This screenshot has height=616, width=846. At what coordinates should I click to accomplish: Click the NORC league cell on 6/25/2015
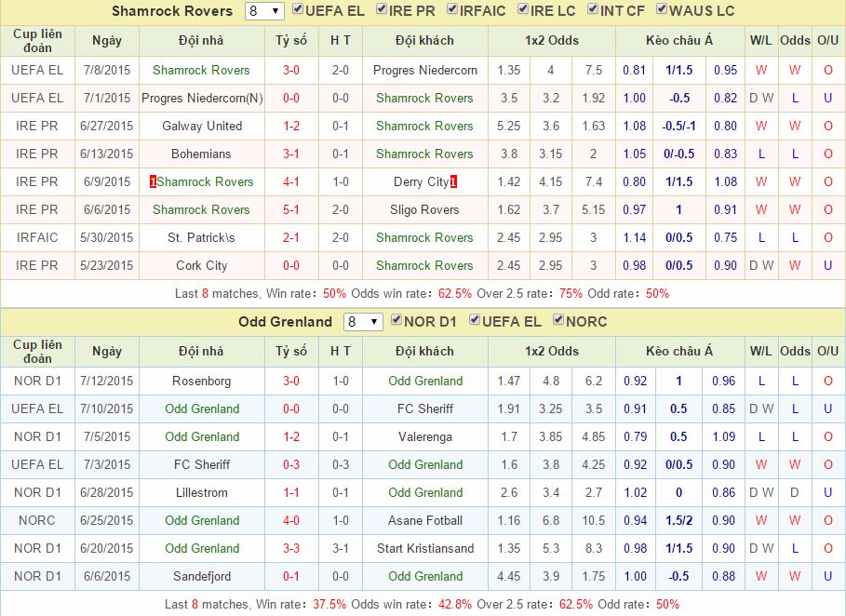37,521
